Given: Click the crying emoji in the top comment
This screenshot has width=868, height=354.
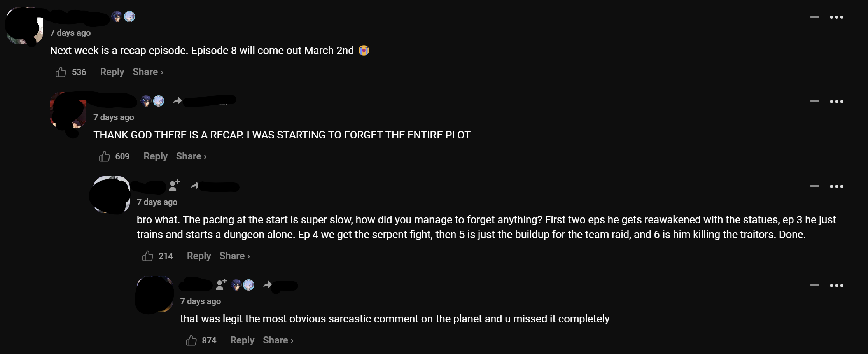Looking at the screenshot, I should pyautogui.click(x=364, y=50).
